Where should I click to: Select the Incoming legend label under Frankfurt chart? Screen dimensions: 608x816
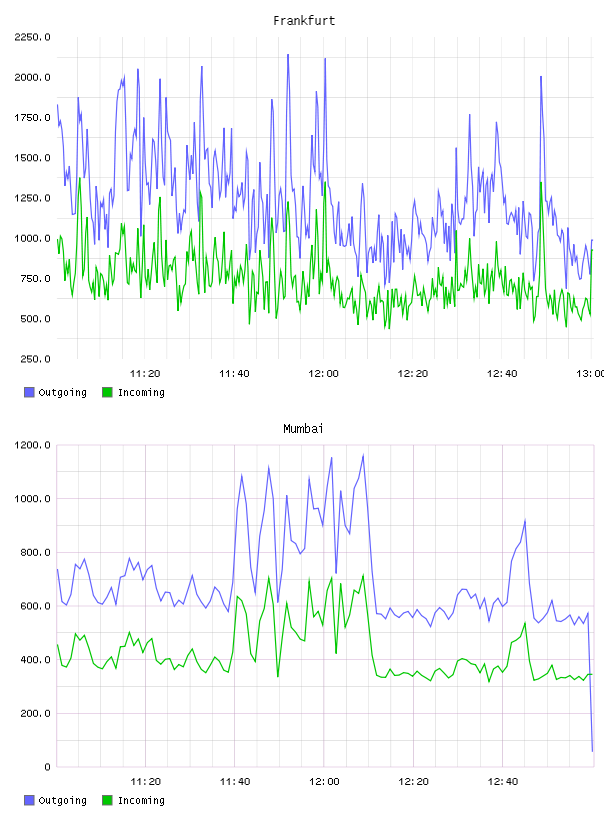click(141, 393)
